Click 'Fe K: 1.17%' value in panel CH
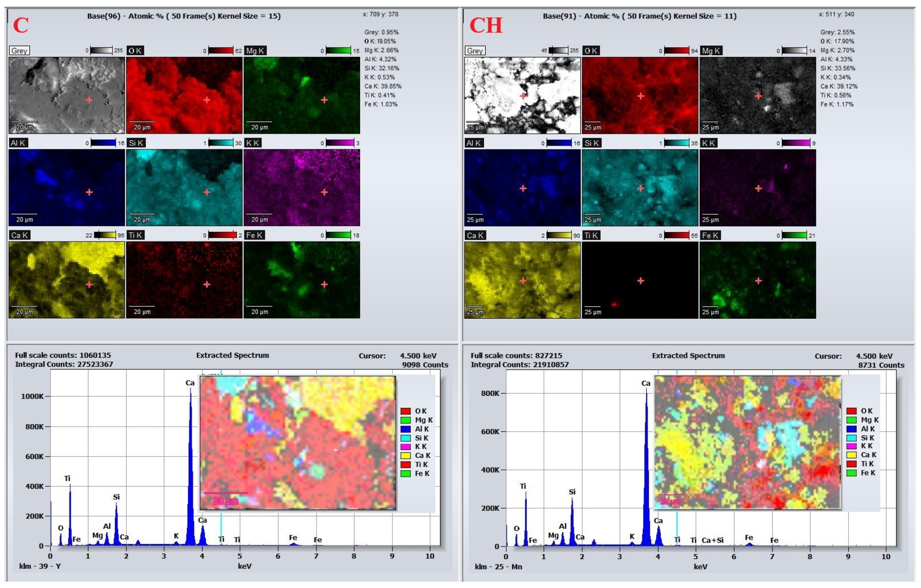The width and height of the screenshot is (921, 588). pyautogui.click(x=837, y=104)
